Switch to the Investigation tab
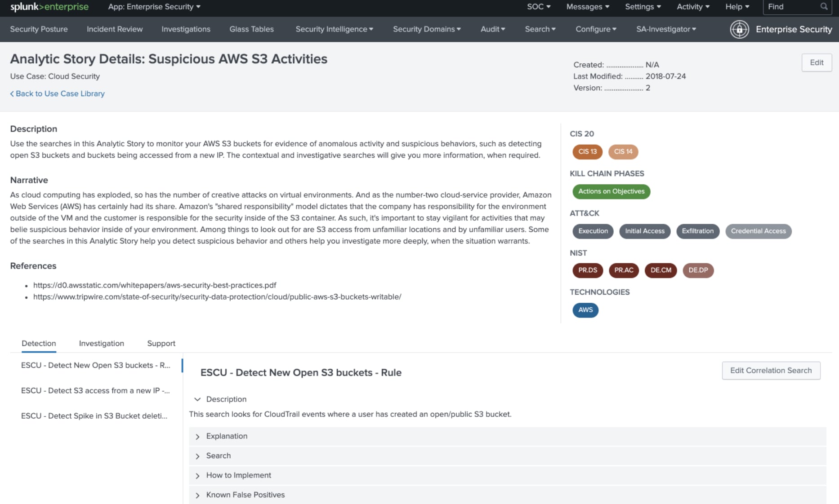Image resolution: width=839 pixels, height=504 pixels. [x=102, y=343]
